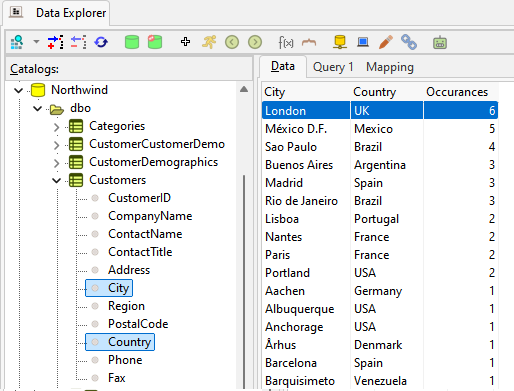This screenshot has width=514, height=391.
Task: Select the Categories table
Action: (x=117, y=126)
